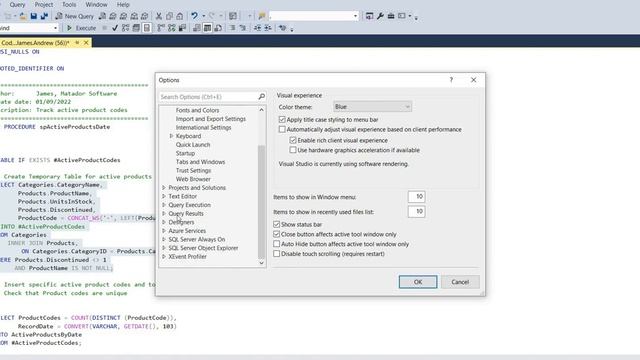Expand the SQL Server Object Explorer node
640x360 pixels.
click(164, 248)
